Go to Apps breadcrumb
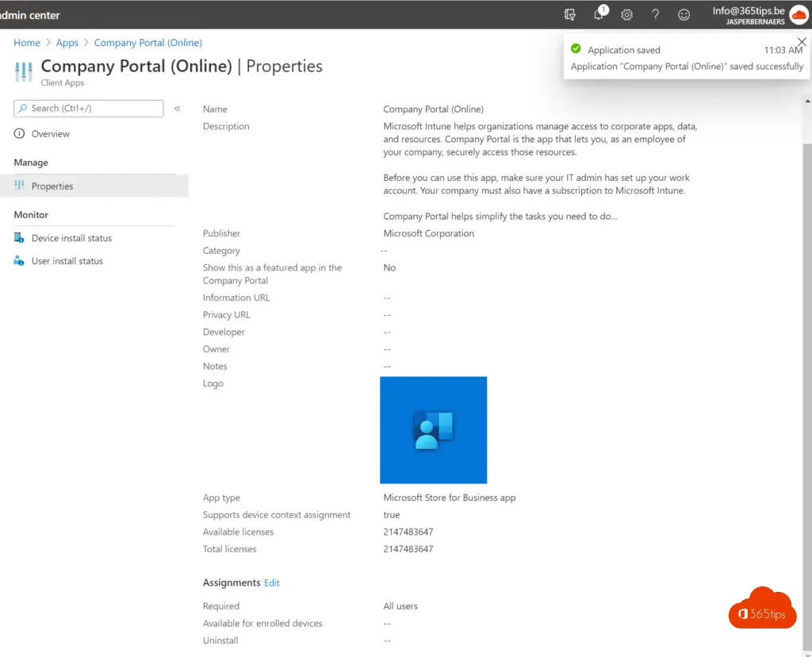The width and height of the screenshot is (812, 657). (x=67, y=43)
